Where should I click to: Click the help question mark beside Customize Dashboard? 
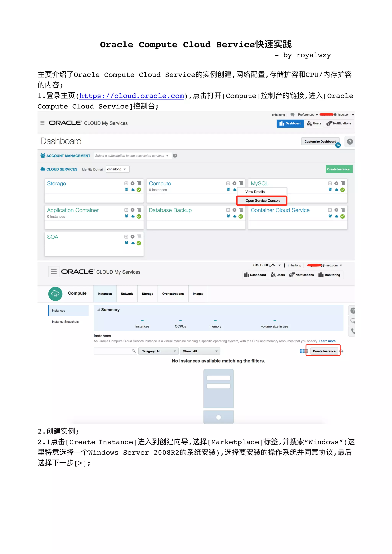pyautogui.click(x=350, y=142)
